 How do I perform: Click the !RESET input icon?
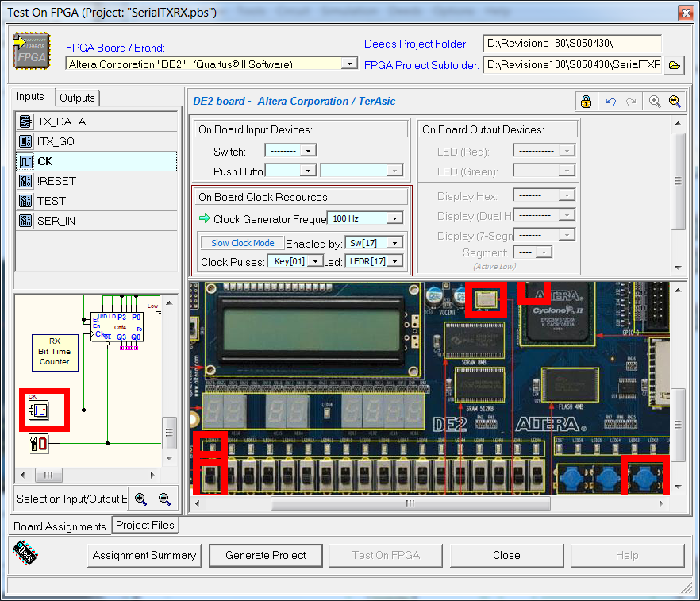[x=26, y=181]
